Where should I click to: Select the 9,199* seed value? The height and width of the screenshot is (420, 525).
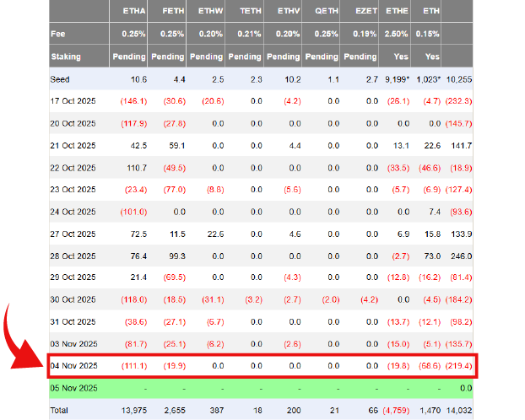pyautogui.click(x=397, y=78)
